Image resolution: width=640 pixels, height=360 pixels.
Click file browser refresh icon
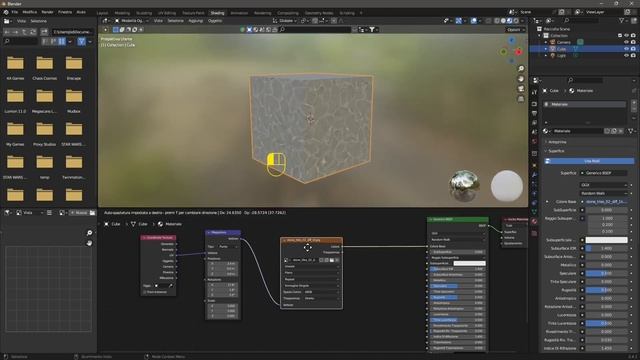[x=33, y=31]
